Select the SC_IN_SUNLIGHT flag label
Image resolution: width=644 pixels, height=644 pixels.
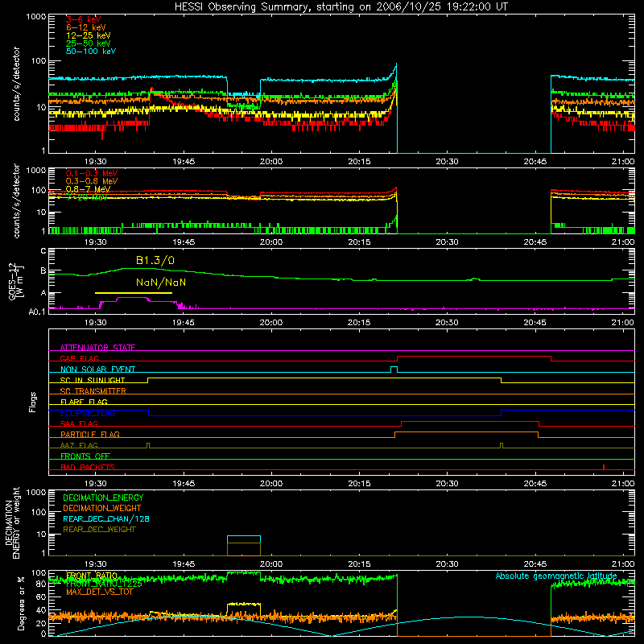point(93,380)
